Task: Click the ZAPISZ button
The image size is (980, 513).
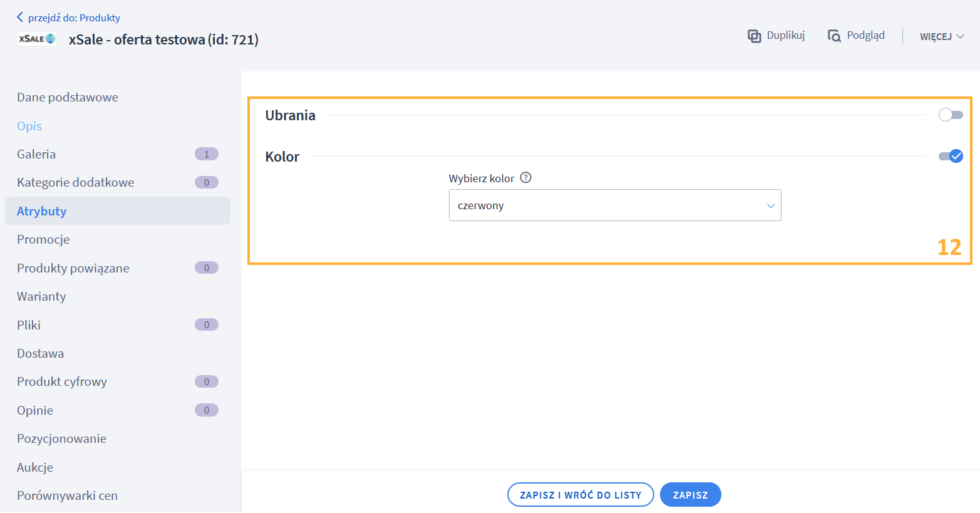Action: [x=690, y=495]
